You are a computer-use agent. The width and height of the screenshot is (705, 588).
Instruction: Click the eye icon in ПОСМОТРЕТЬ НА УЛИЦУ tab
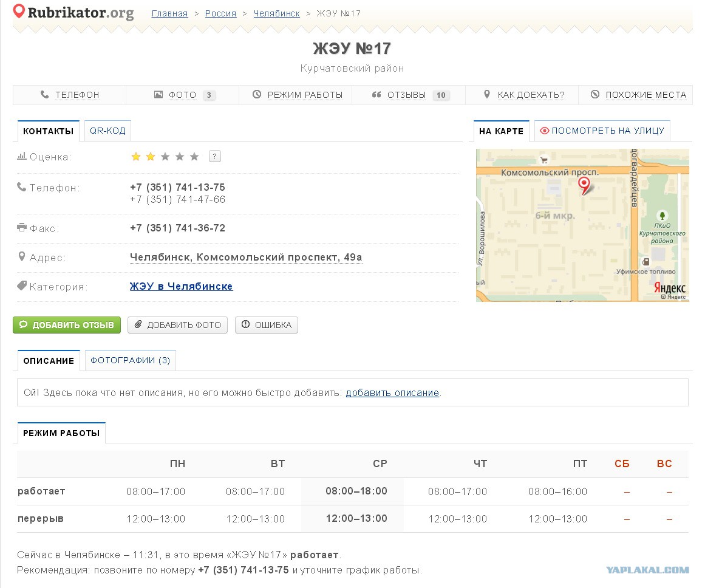tap(545, 131)
